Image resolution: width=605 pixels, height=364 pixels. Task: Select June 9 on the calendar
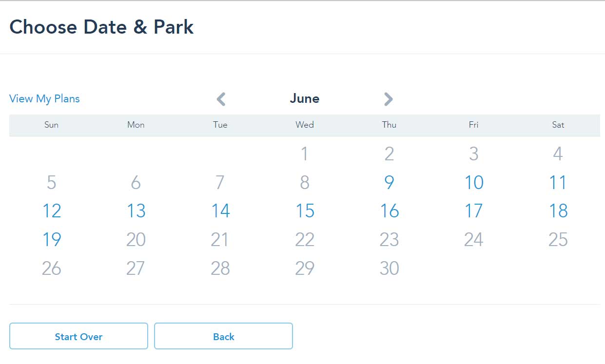point(389,183)
